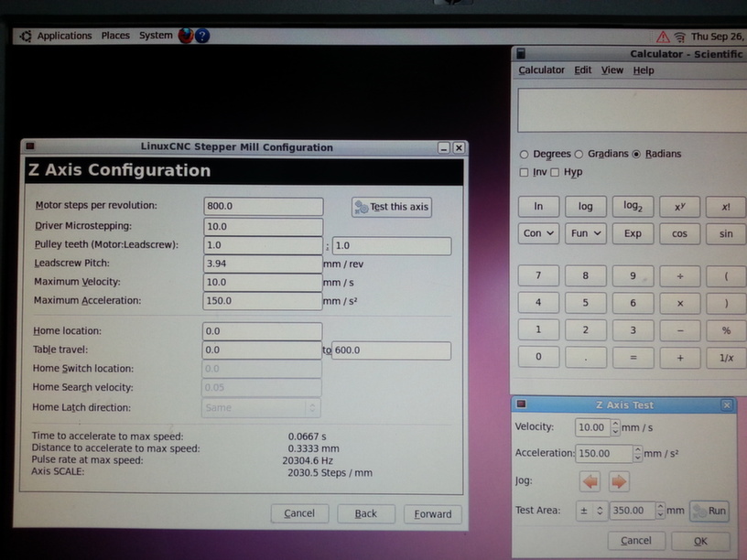747x560 pixels.
Task: Click the Leadscrew pulley teeth field
Action: [x=392, y=246]
